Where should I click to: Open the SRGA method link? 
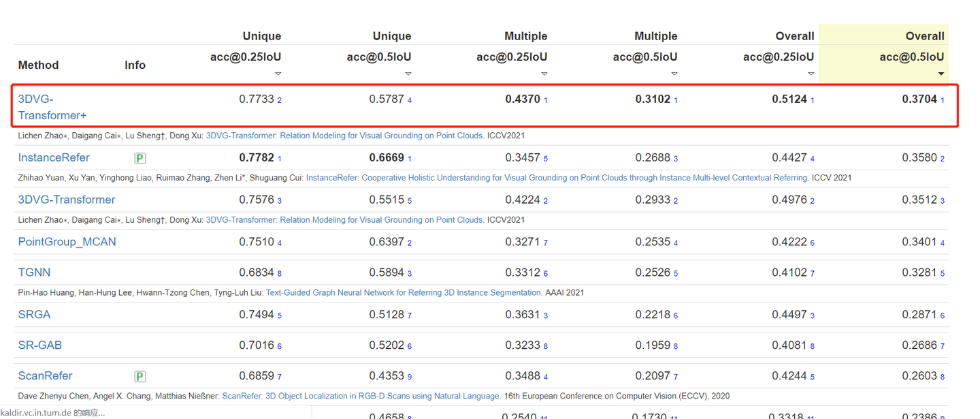point(34,314)
